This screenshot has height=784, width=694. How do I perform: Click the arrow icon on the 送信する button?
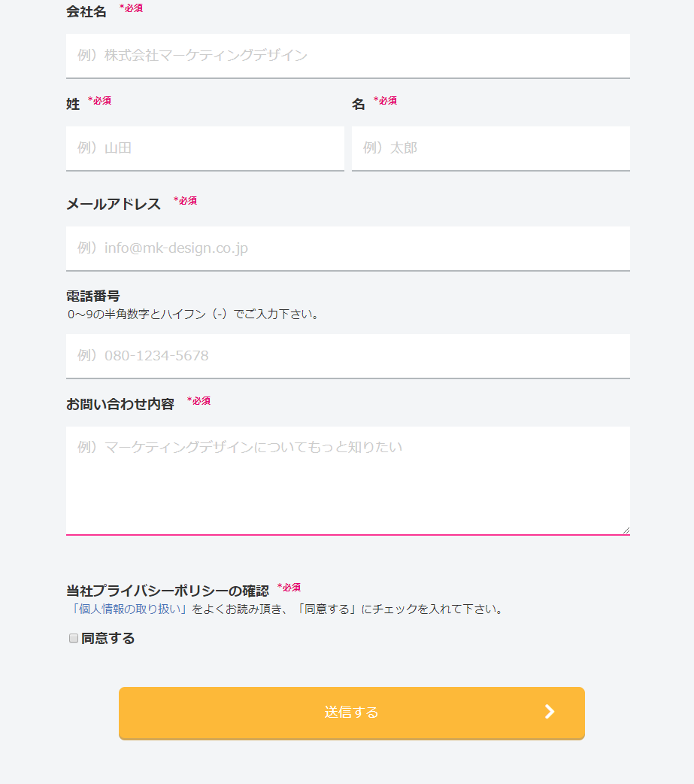tap(550, 712)
